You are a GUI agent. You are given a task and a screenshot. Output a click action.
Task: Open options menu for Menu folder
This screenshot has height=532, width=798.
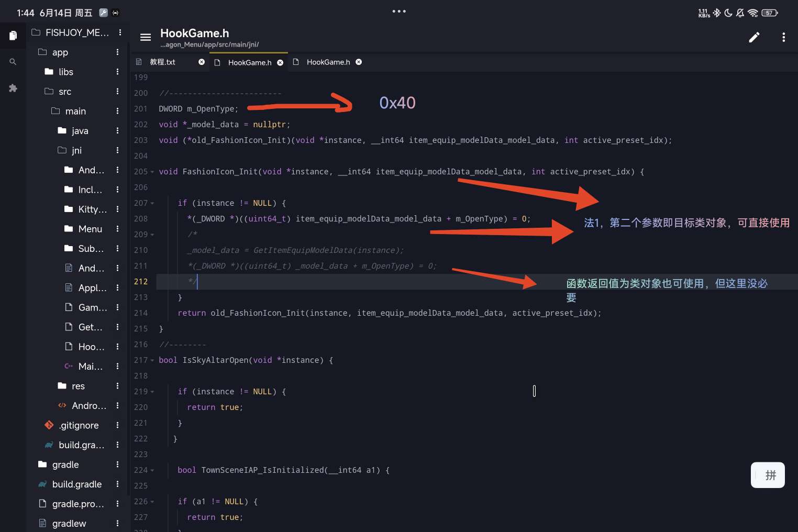(x=117, y=229)
